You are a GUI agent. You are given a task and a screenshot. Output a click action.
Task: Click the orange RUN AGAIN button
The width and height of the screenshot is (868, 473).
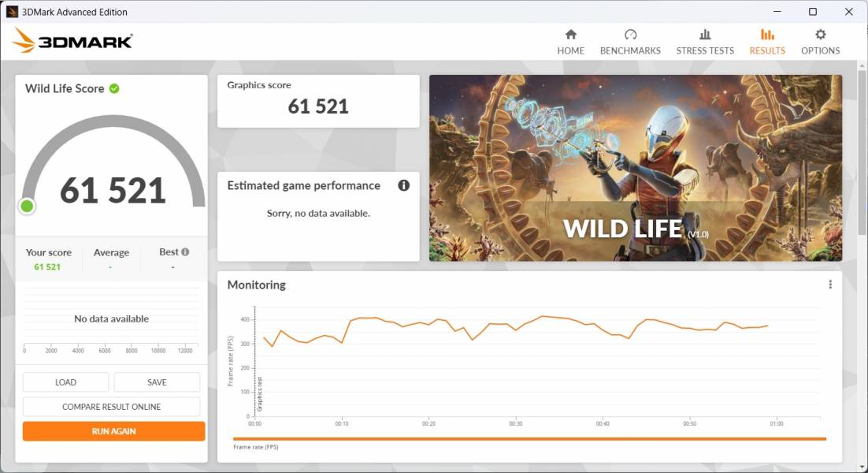(113, 431)
